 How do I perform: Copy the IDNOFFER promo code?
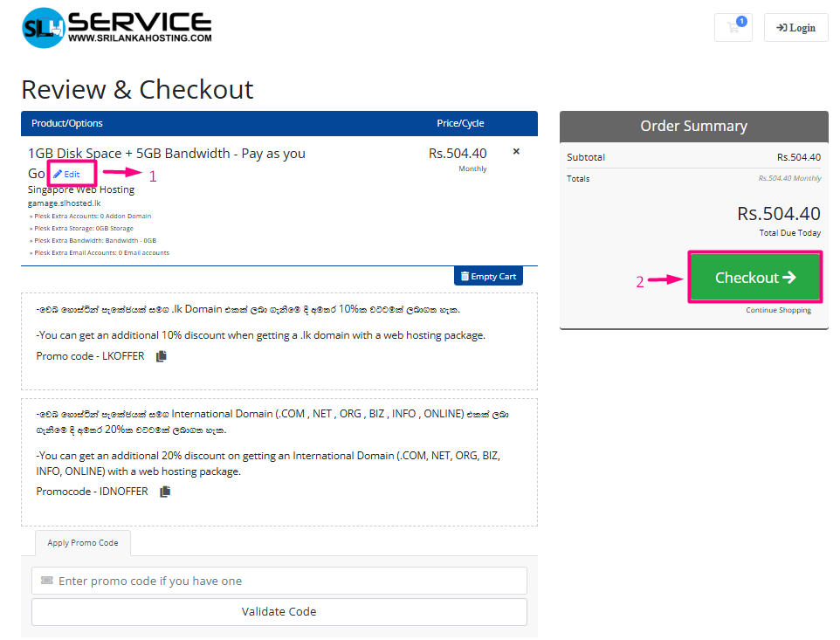pyautogui.click(x=165, y=492)
